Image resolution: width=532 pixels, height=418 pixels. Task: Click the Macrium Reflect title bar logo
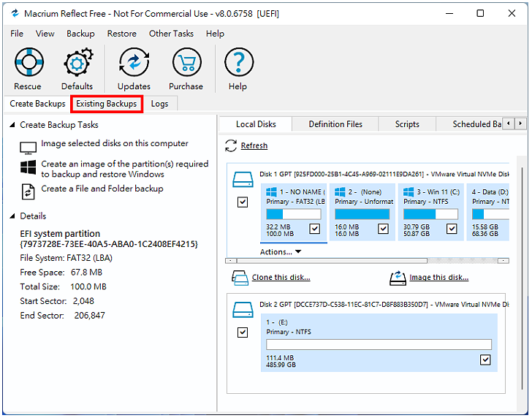click(x=15, y=14)
